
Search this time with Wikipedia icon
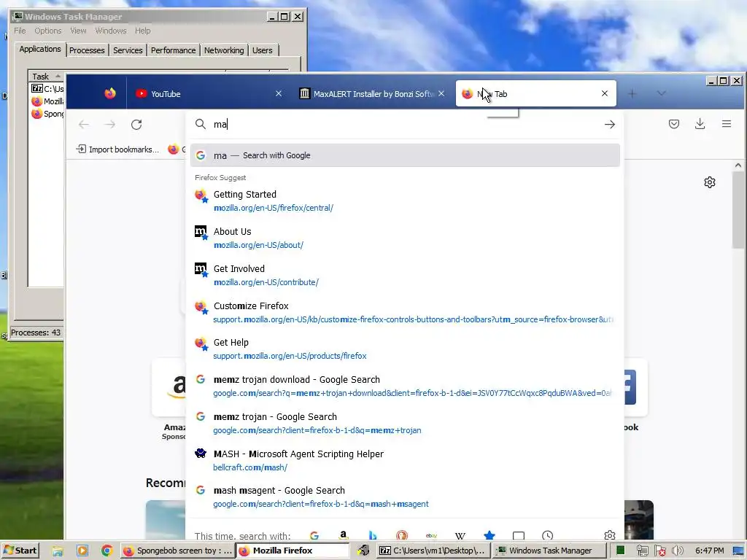pyautogui.click(x=460, y=536)
